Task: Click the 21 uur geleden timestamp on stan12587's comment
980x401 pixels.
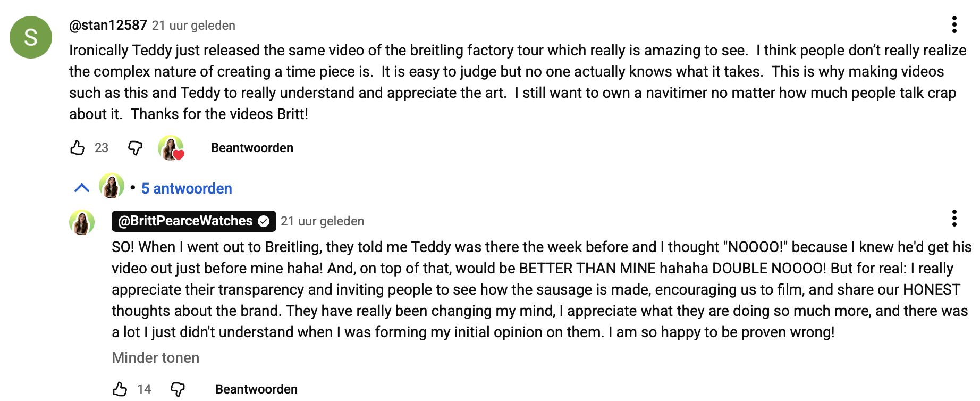Action: tap(193, 26)
